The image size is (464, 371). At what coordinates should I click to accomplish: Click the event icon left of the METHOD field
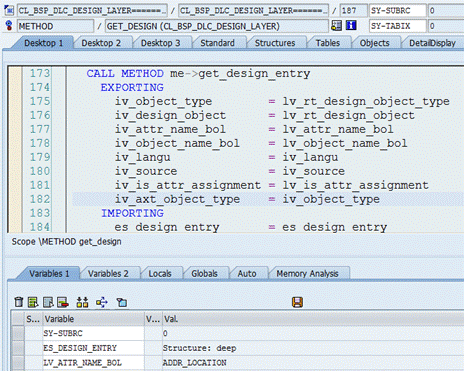click(x=9, y=25)
